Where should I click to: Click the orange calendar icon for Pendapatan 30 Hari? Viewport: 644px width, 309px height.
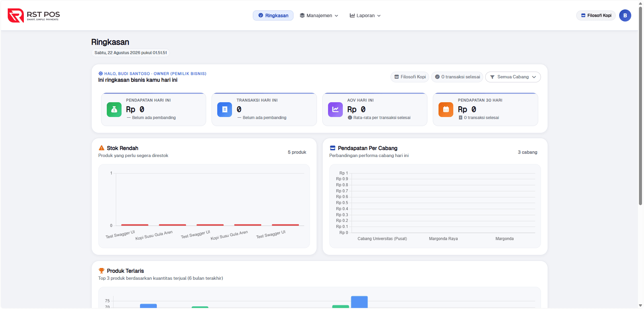point(446,110)
